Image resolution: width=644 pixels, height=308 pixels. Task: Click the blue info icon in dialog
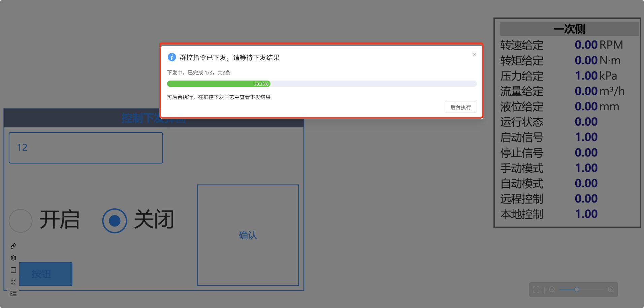tap(172, 57)
